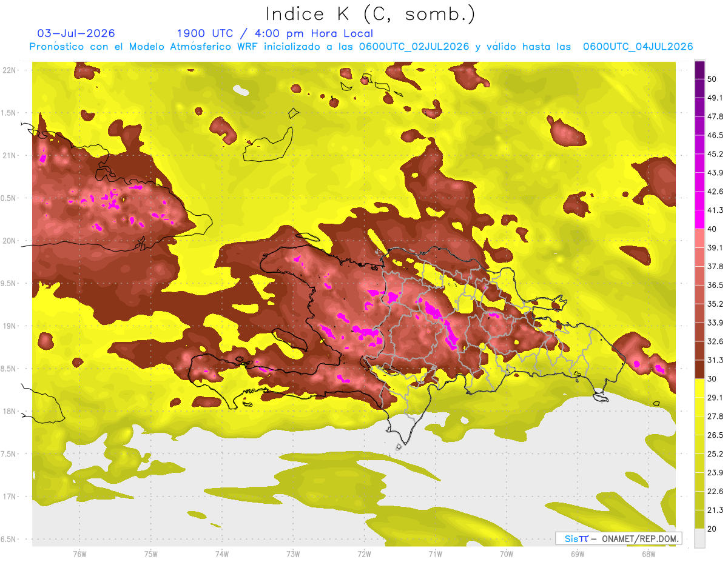Click the dark purple top legend swatch
Image resolution: width=728 pixels, height=562 pixels.
[699, 70]
